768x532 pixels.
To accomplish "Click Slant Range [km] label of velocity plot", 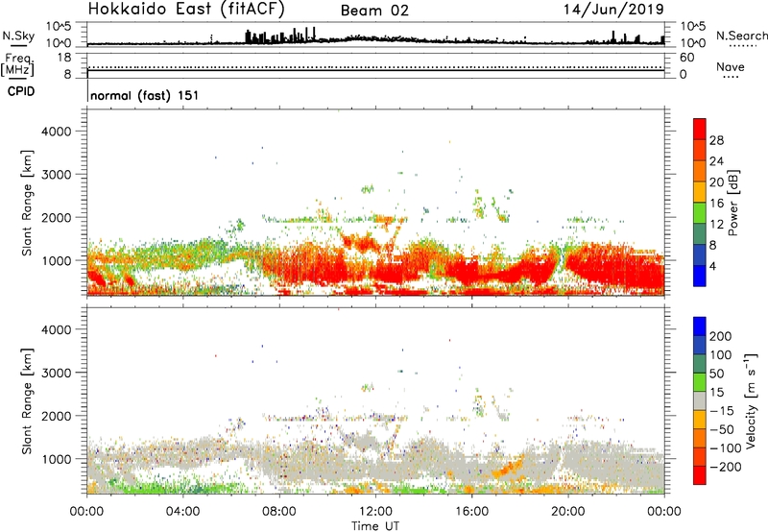I will tap(28, 401).
